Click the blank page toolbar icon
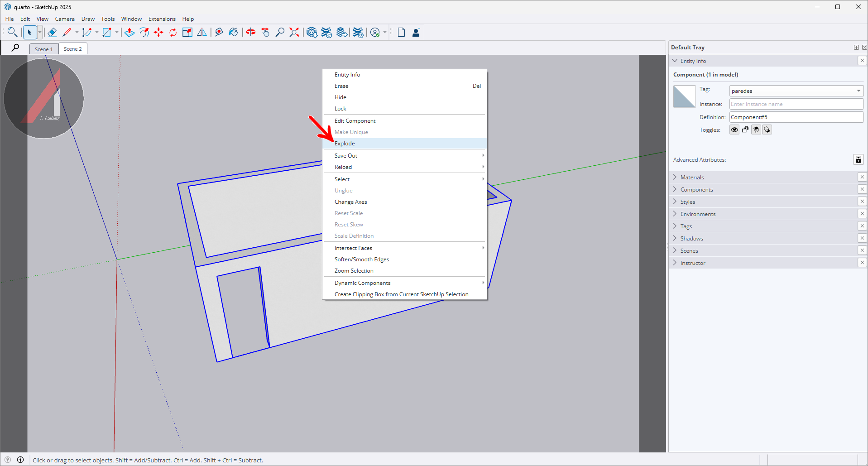The width and height of the screenshot is (868, 466). [x=401, y=32]
